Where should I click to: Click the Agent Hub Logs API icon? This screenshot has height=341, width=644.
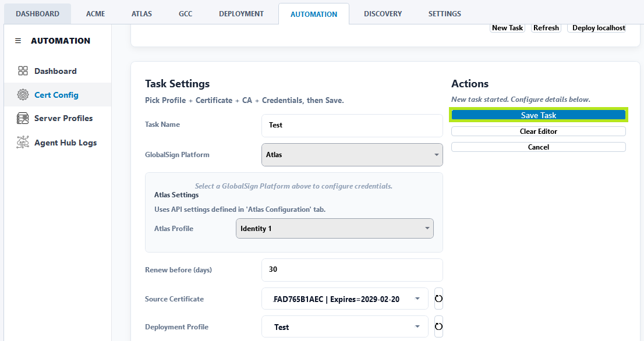pos(23,142)
